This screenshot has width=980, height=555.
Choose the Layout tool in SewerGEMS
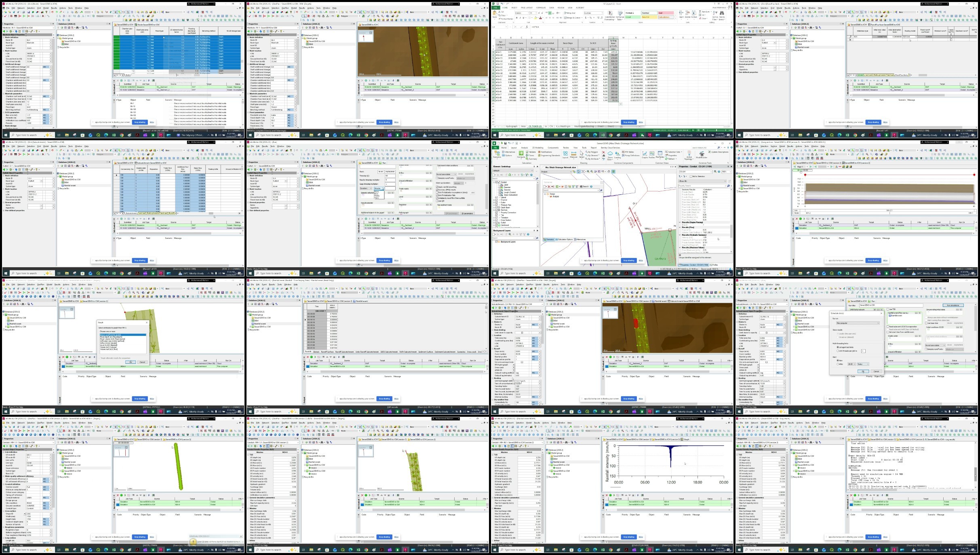565,154
